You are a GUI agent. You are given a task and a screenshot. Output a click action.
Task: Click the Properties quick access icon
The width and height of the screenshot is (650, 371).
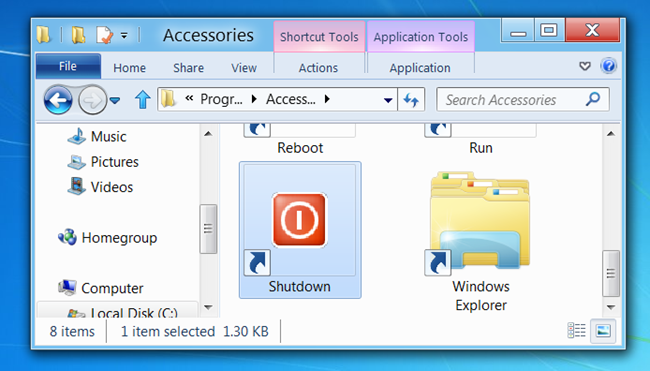point(104,35)
